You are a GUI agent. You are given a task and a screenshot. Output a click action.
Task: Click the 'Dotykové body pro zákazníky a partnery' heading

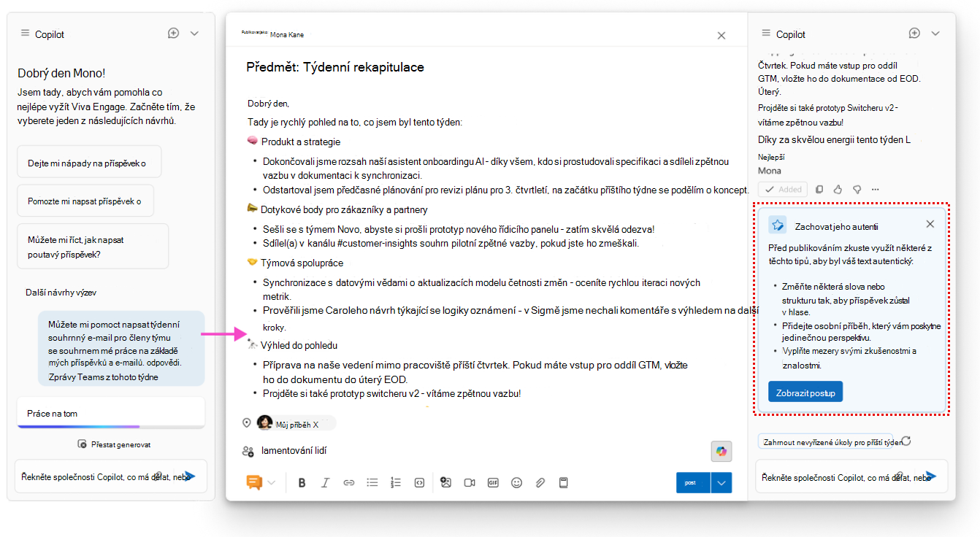click(344, 209)
